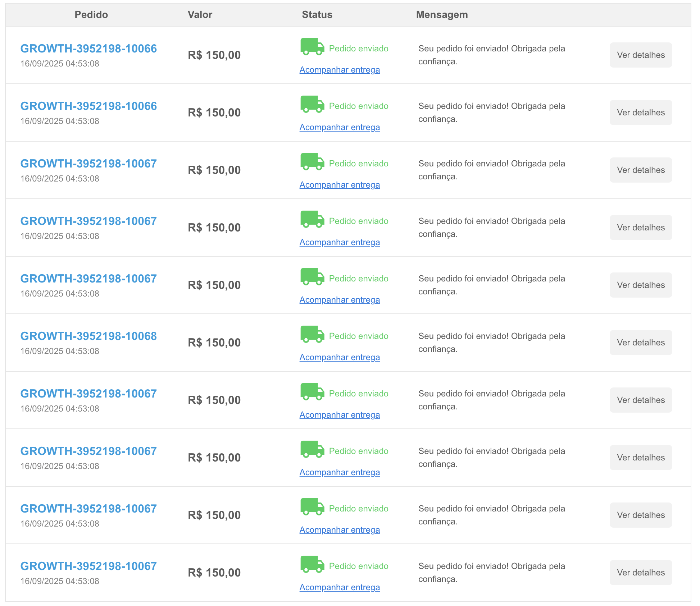Image resolution: width=700 pixels, height=606 pixels.
Task: Click the truck icon in the second order row
Action: [x=312, y=104]
